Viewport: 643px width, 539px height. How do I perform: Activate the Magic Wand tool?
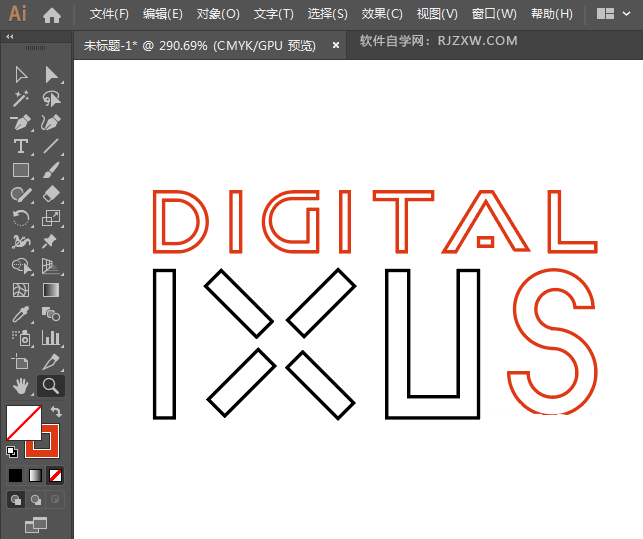pyautogui.click(x=21, y=99)
